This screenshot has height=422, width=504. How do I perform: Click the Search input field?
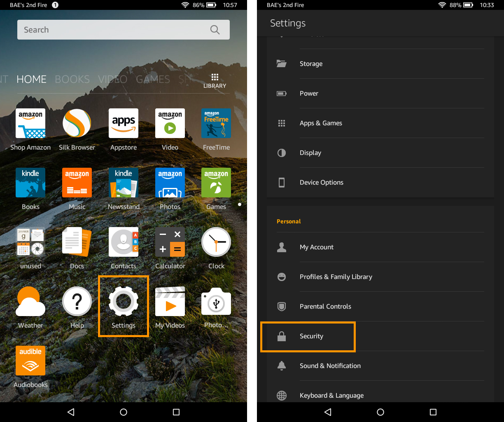tap(124, 30)
